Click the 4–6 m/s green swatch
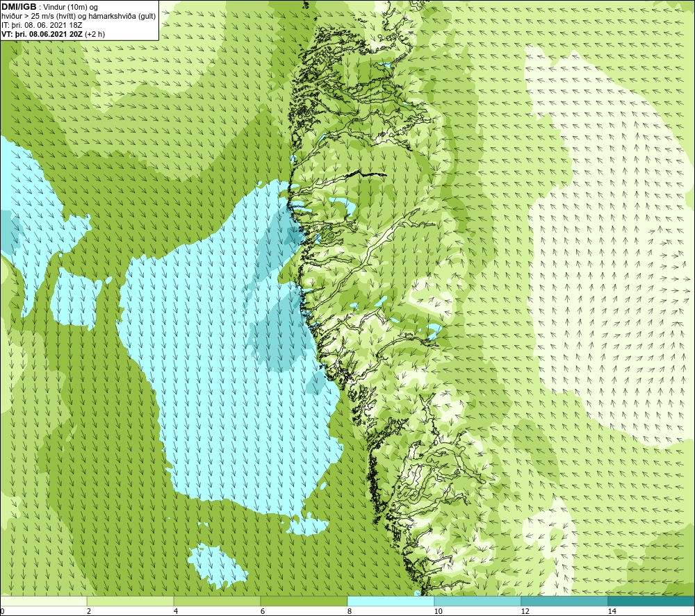 pos(217,601)
